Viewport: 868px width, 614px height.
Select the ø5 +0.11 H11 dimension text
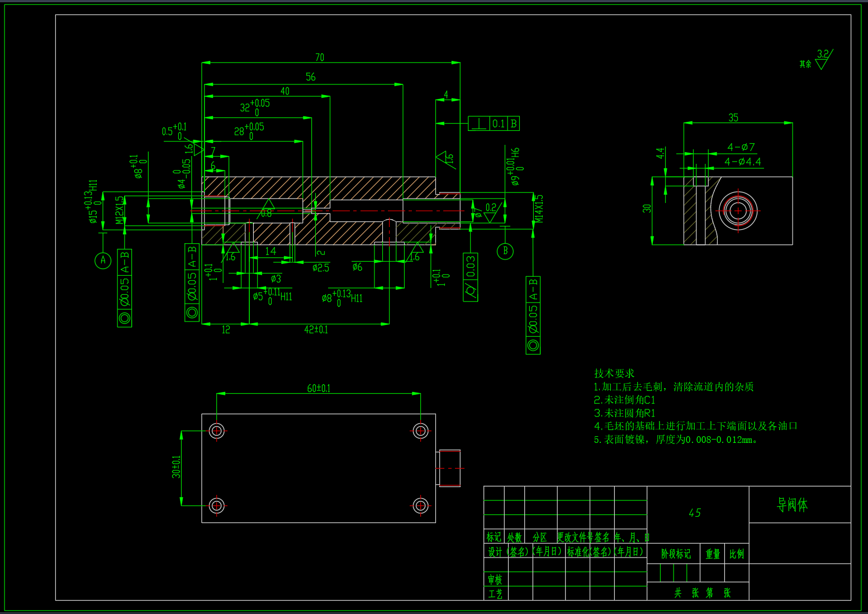[x=273, y=296]
